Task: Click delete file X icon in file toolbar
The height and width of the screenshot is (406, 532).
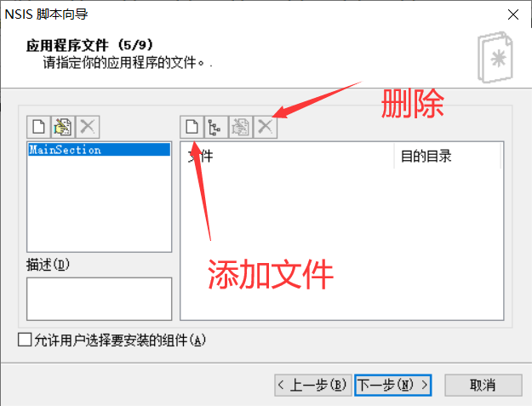Action: pyautogui.click(x=266, y=127)
